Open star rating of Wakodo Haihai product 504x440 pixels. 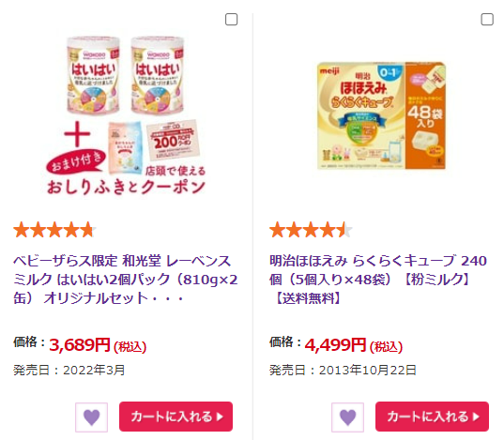[x=54, y=230]
